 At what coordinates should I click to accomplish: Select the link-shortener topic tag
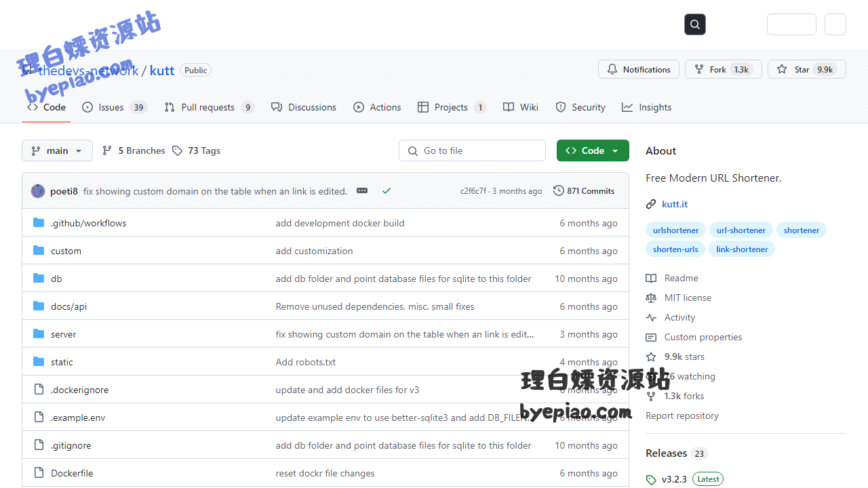click(x=742, y=249)
